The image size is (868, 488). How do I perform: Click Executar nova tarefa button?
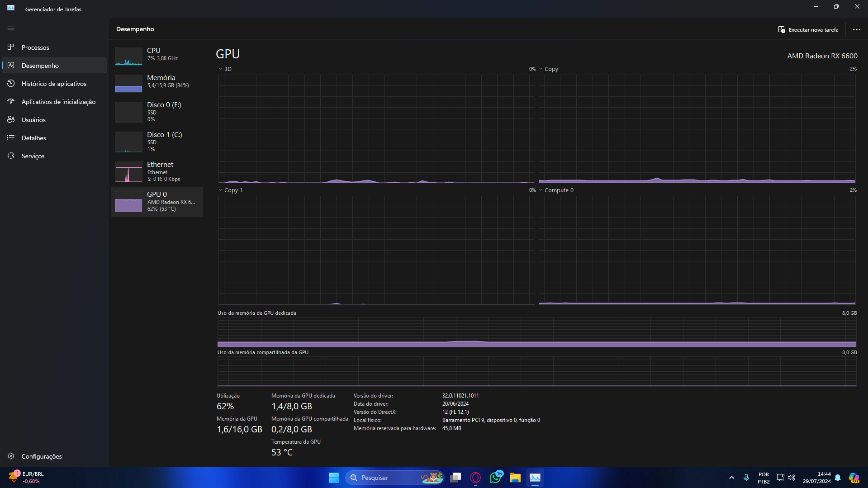click(x=808, y=30)
